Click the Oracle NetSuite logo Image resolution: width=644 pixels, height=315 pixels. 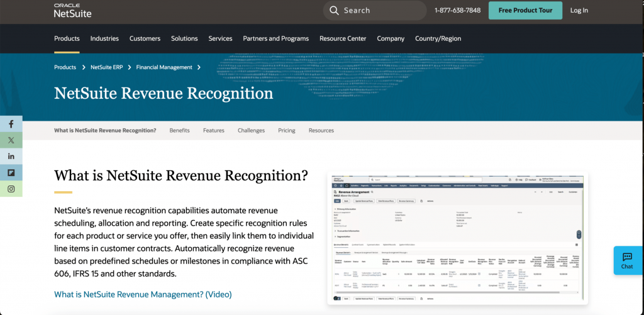click(73, 10)
